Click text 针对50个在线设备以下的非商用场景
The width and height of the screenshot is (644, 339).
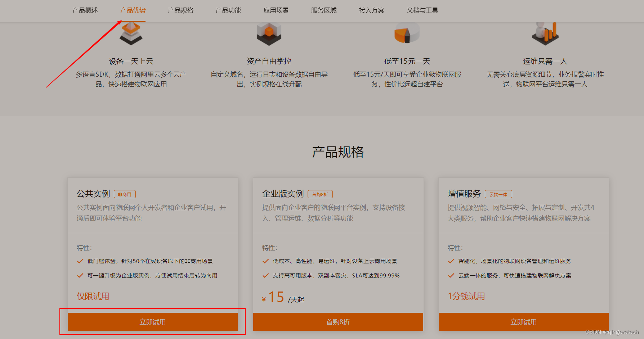click(167, 261)
